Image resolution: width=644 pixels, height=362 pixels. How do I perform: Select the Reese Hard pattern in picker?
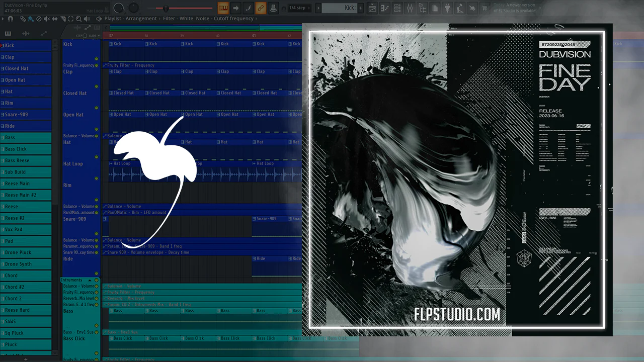(x=26, y=310)
